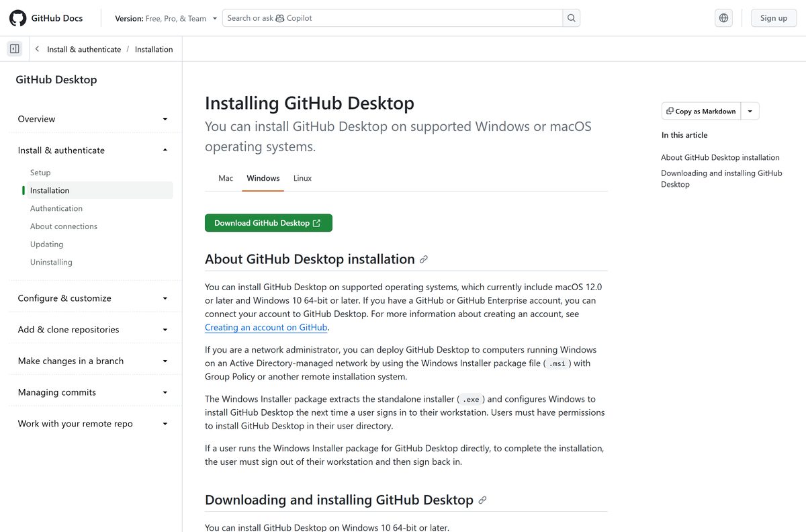Click the Download GitHub Desktop button

[269, 223]
